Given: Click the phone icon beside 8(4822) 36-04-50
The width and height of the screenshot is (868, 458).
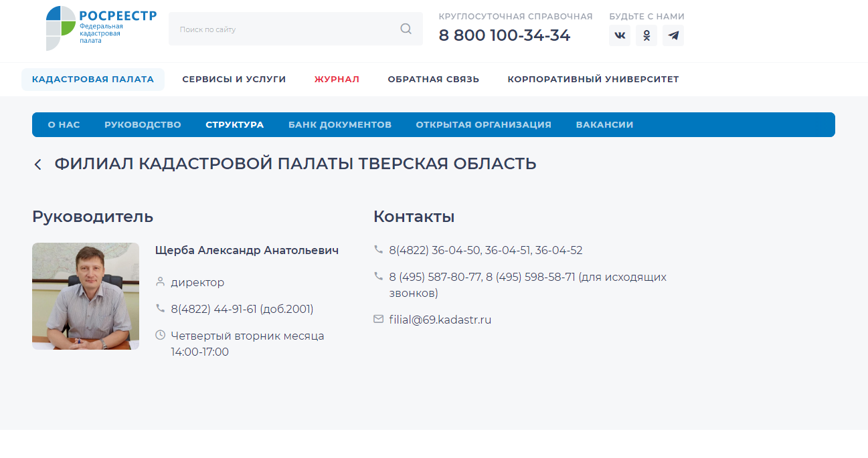Looking at the screenshot, I should click(x=379, y=249).
